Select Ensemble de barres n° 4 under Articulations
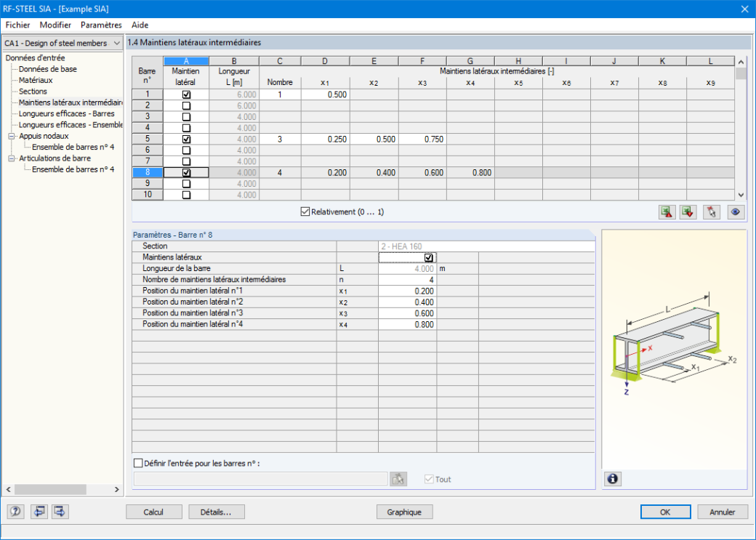This screenshot has height=540, width=756. (x=73, y=169)
